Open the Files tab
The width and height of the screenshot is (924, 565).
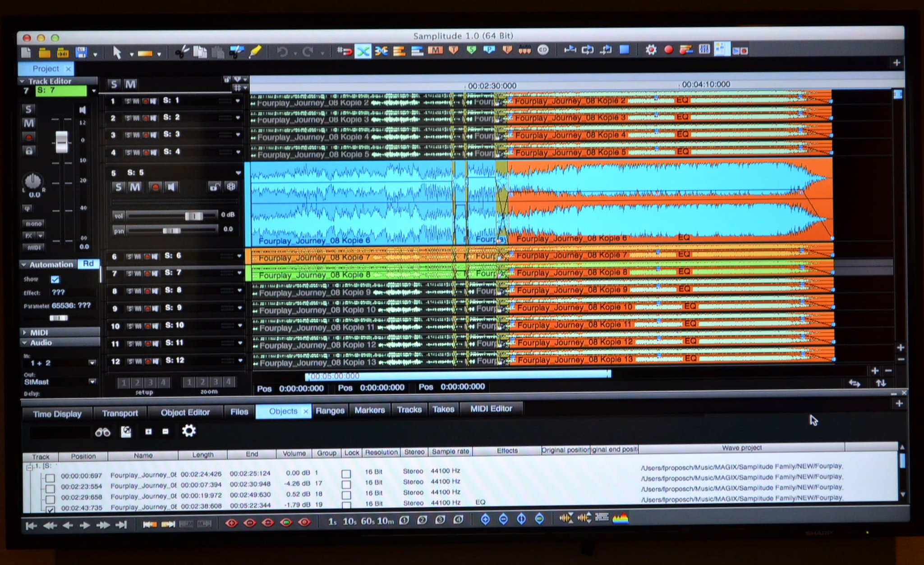(x=239, y=412)
